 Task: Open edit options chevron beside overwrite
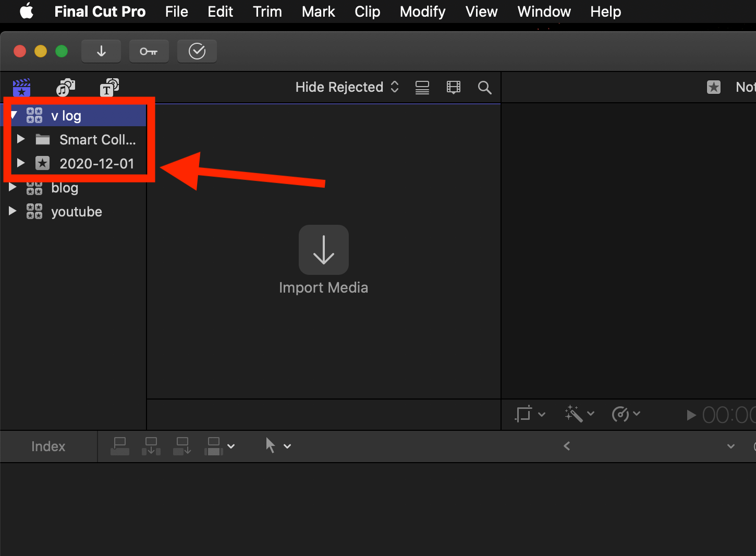[x=231, y=446]
